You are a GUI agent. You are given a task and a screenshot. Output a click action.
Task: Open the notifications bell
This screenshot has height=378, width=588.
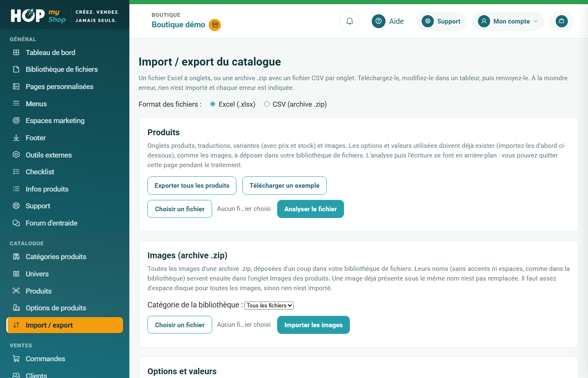pyautogui.click(x=349, y=21)
